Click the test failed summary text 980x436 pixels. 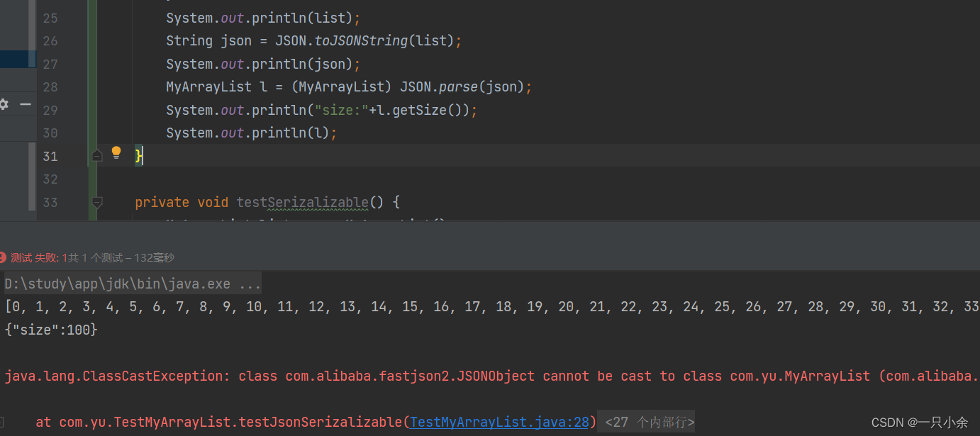point(92,258)
